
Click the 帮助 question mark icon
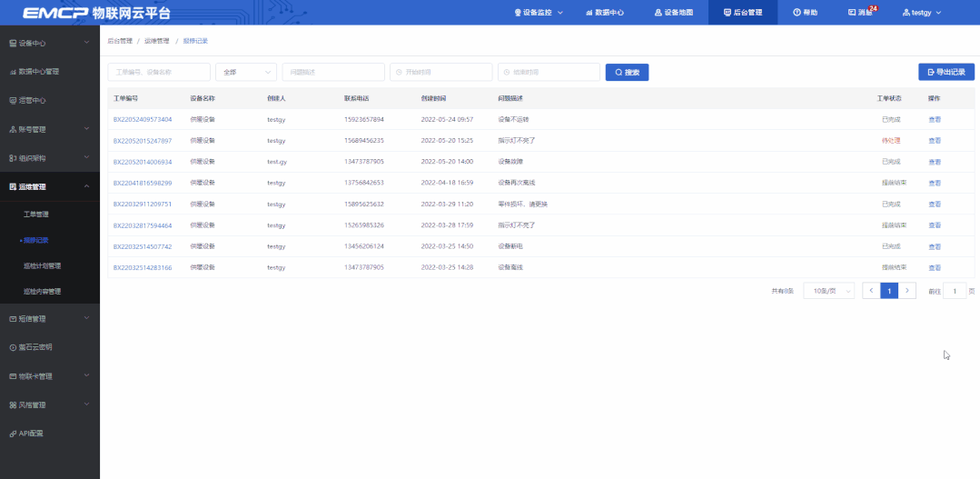[797, 13]
